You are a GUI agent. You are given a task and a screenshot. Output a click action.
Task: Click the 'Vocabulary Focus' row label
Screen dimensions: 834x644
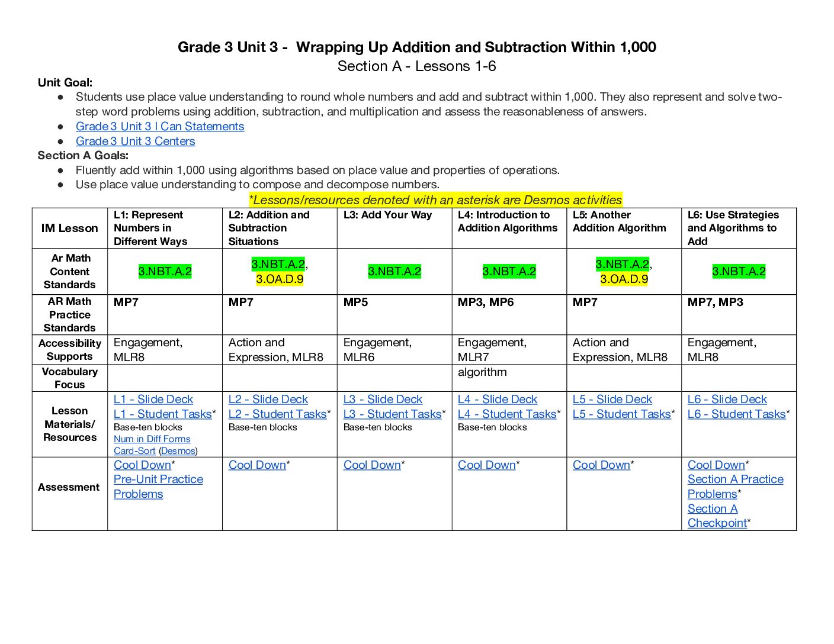pos(70,378)
